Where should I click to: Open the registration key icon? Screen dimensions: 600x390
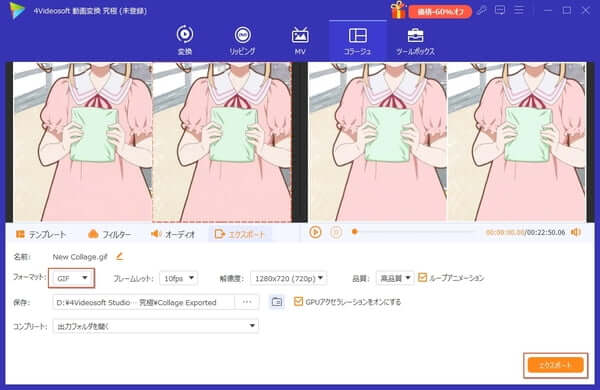(482, 11)
